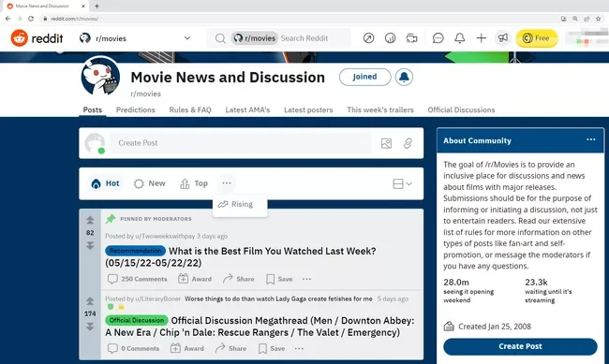Open About Community three-dot menu

click(x=591, y=139)
